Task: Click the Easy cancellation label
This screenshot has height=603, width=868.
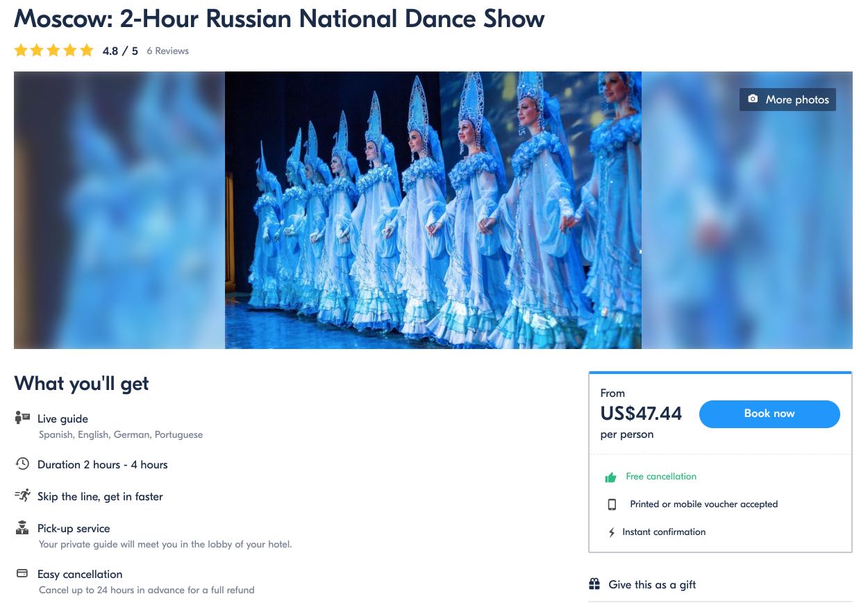Action: coord(80,575)
